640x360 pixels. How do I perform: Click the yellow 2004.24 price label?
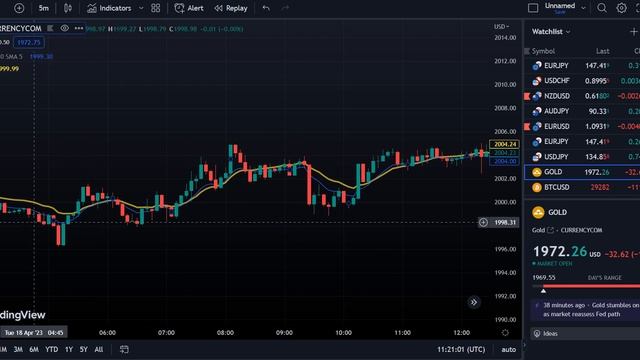click(x=504, y=144)
